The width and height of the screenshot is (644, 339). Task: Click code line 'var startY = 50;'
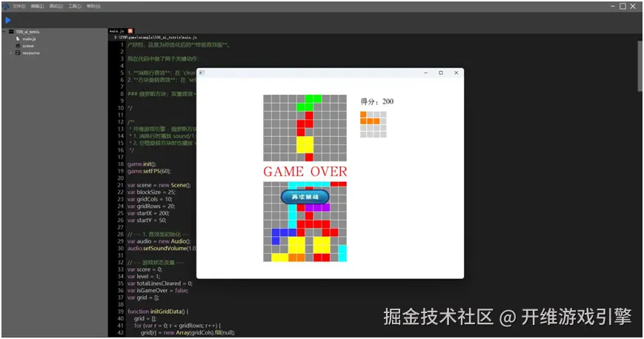tap(147, 221)
